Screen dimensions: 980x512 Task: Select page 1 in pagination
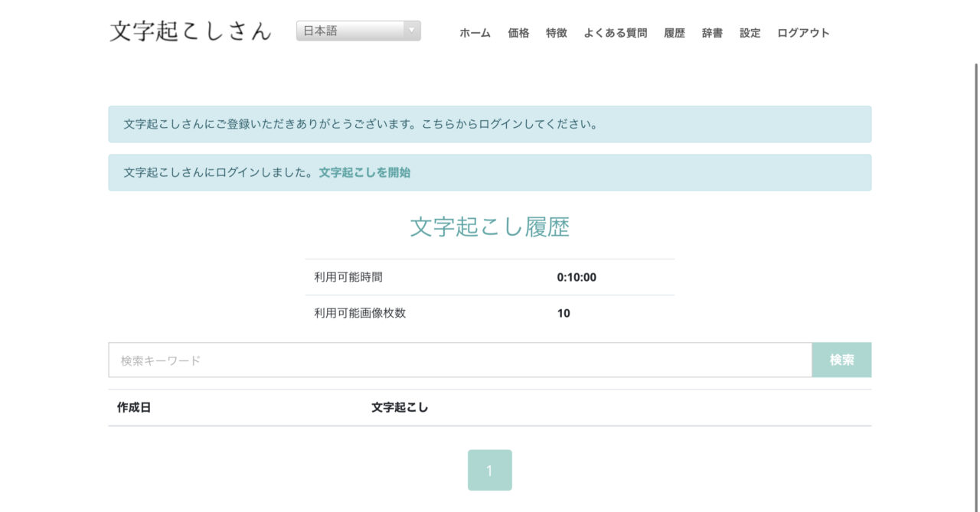pos(489,469)
